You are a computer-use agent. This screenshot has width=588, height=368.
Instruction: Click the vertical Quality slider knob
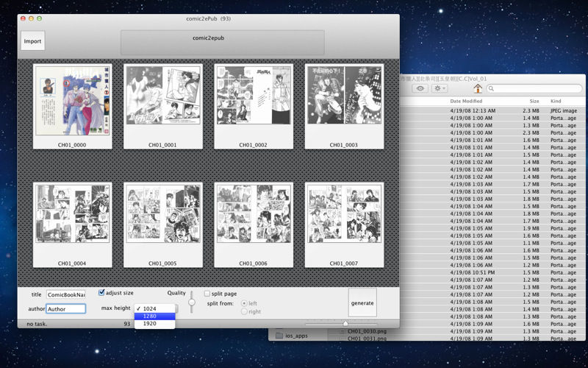coord(192,302)
